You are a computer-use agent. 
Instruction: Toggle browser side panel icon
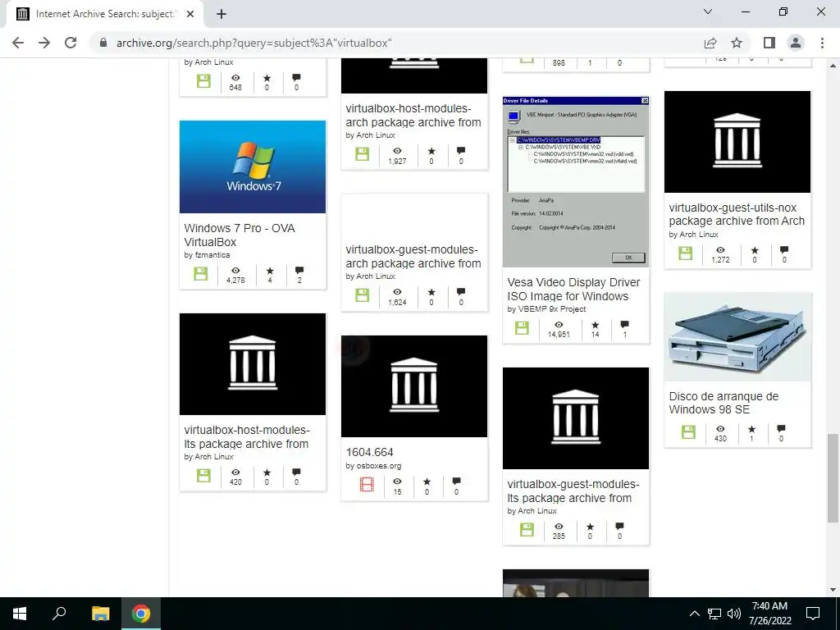tap(769, 43)
